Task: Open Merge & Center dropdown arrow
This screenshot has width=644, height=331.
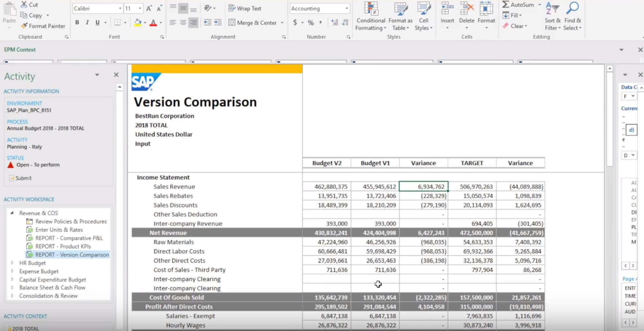Action: [x=282, y=23]
